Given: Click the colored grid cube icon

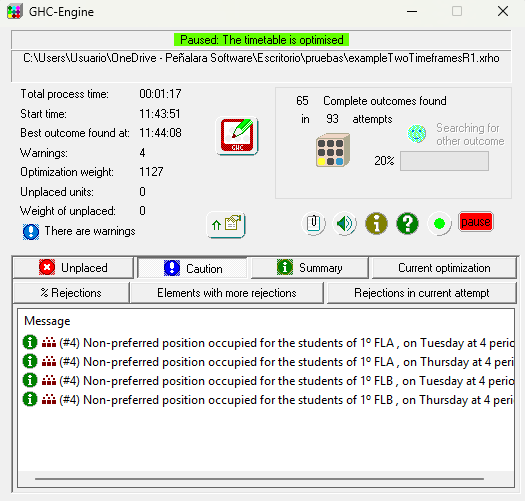Looking at the screenshot, I should click(333, 150).
